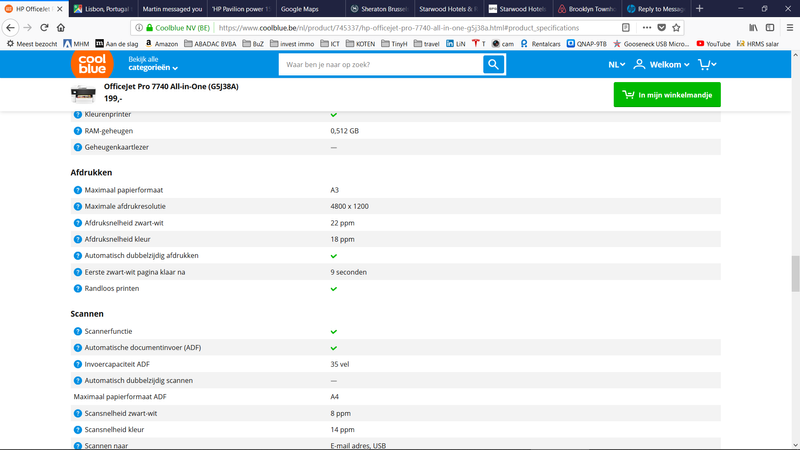Viewport: 800px width, 450px height.
Task: Click info icon next to Automatische documentinvoer
Action: (x=78, y=347)
